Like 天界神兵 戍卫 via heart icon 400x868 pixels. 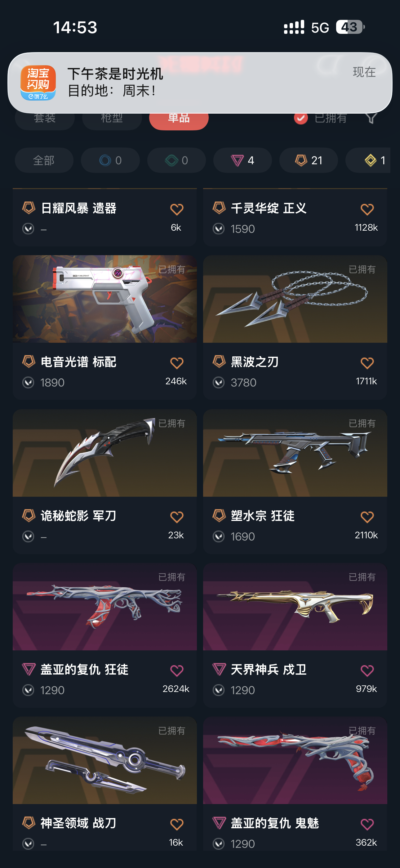[x=367, y=671]
